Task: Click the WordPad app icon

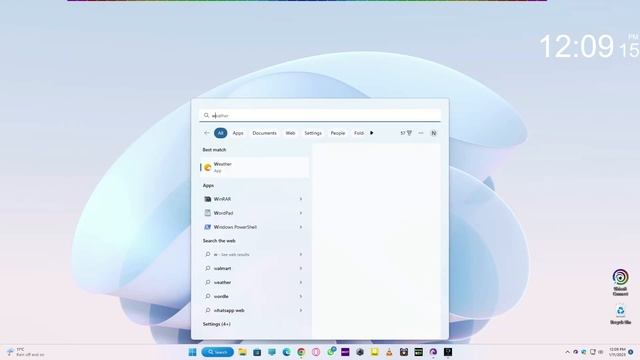Action: click(x=207, y=213)
